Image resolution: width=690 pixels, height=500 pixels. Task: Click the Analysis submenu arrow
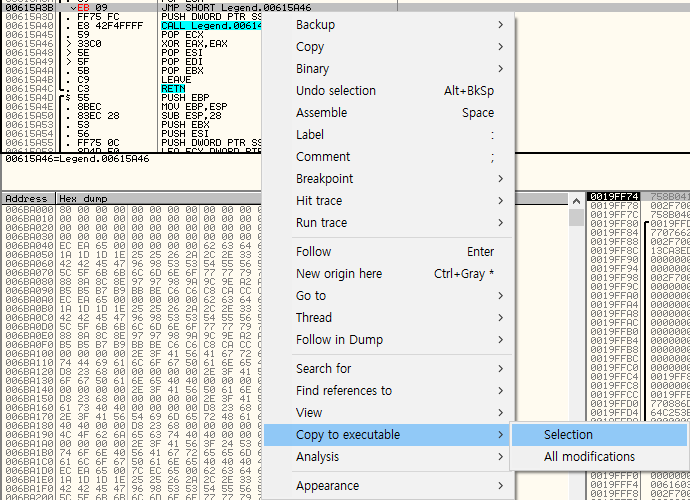[x=500, y=457]
